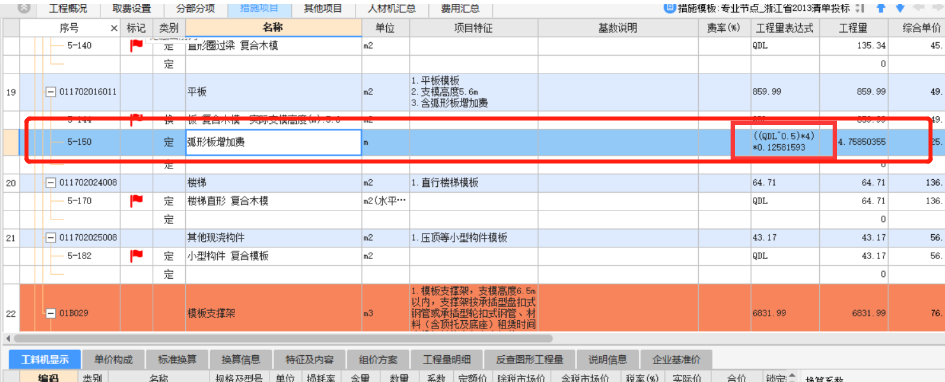The width and height of the screenshot is (945, 382).
Task: Open the 反查图形工程量 bottom tab
Action: pos(530,359)
